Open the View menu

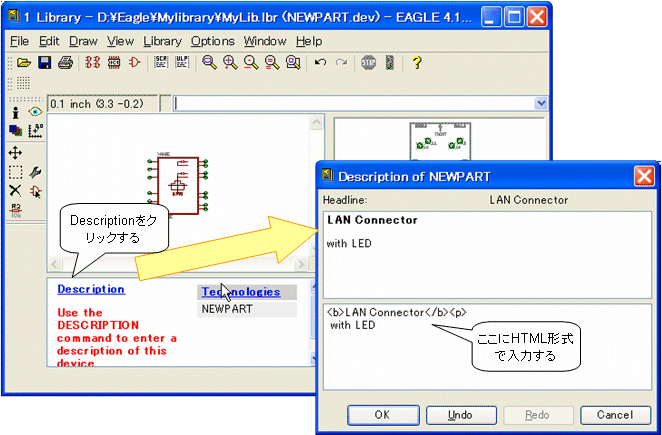tap(120, 41)
